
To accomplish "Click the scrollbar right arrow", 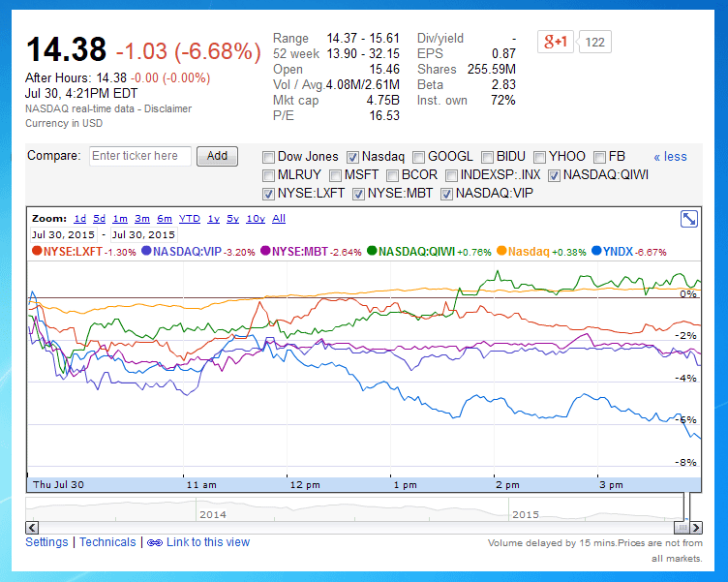I will pyautogui.click(x=696, y=528).
